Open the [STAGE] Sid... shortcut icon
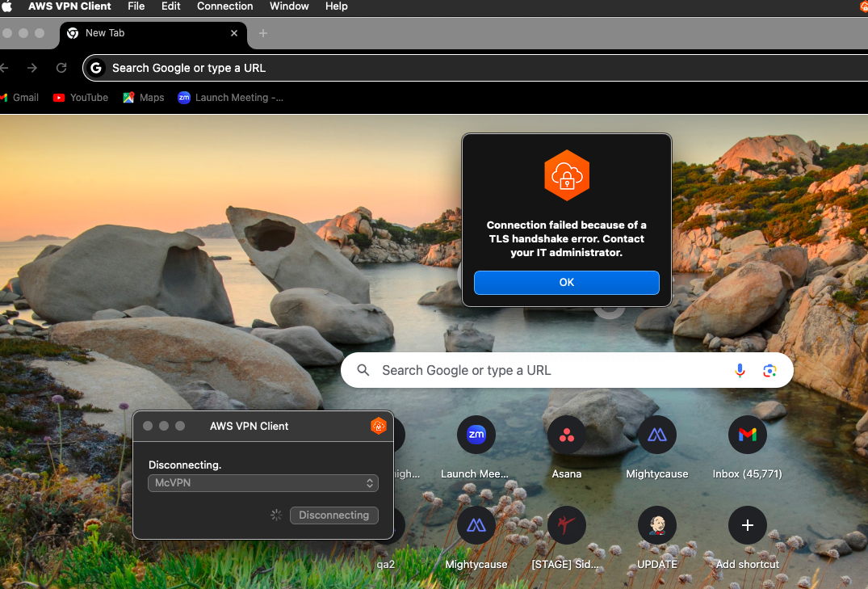The image size is (868, 589). pyautogui.click(x=566, y=525)
